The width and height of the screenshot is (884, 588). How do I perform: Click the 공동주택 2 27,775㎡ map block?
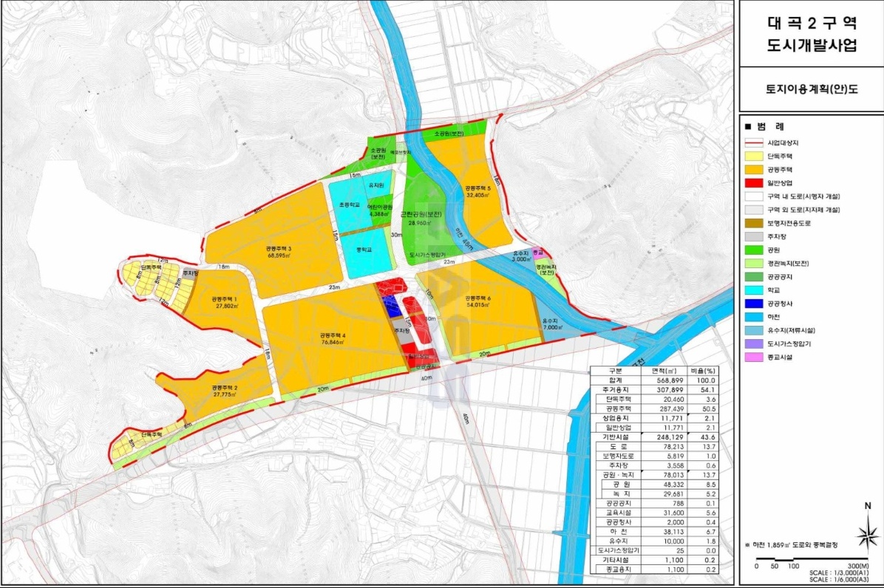pos(225,392)
